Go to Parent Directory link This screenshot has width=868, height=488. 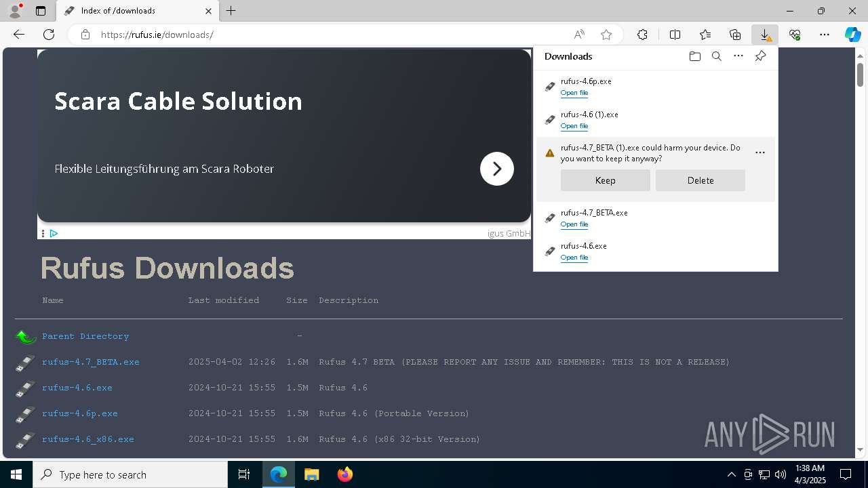pos(85,336)
